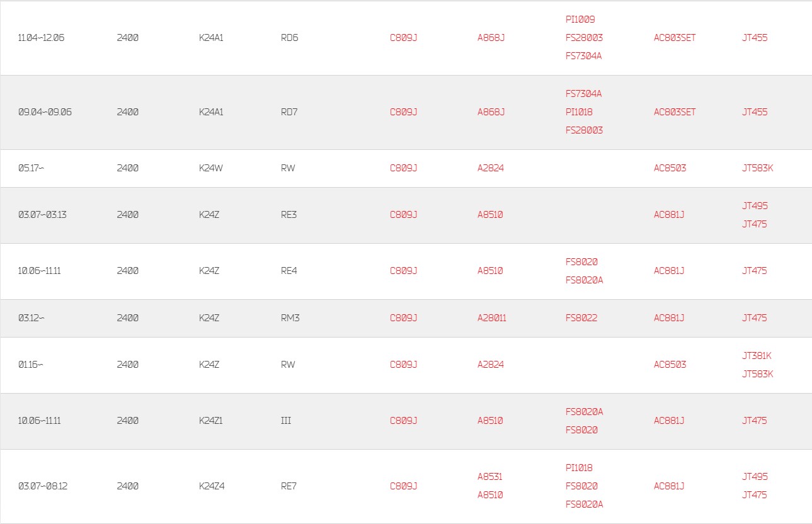Click FS7304A in the RD6 row
Viewport: 812px width, 524px height.
click(584, 56)
